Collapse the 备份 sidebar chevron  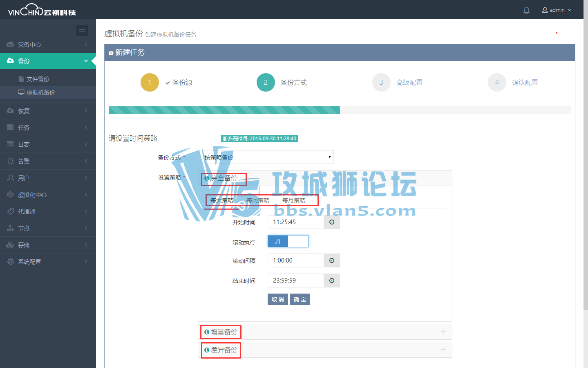pos(86,61)
